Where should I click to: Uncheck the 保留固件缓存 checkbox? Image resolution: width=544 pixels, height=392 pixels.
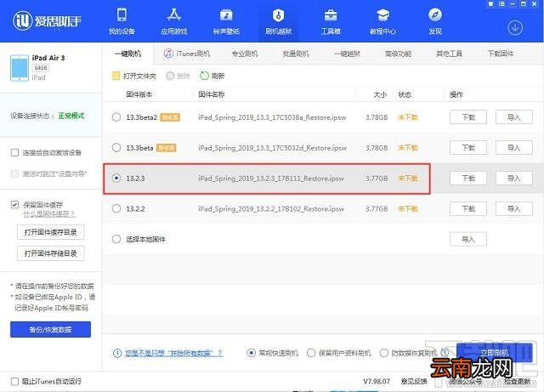click(x=14, y=205)
